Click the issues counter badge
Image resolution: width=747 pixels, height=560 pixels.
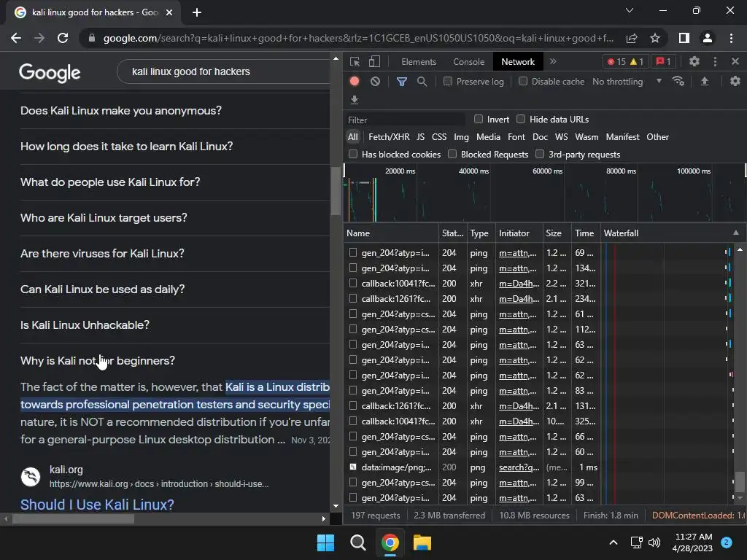(x=663, y=61)
